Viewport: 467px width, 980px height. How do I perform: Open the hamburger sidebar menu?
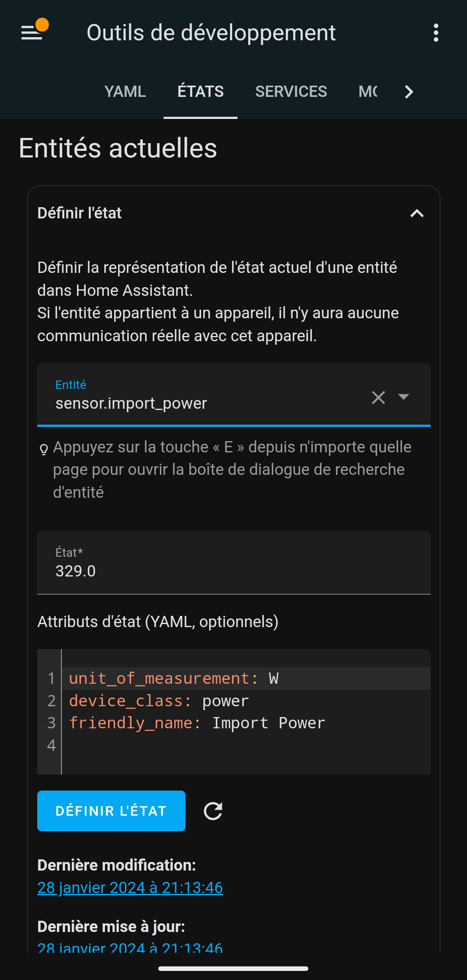32,33
